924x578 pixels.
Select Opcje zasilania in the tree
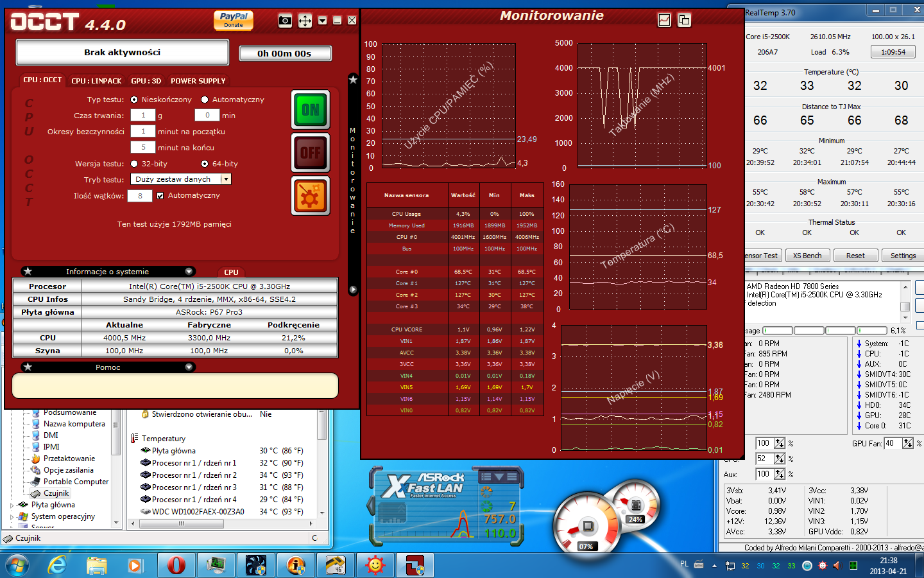(69, 470)
